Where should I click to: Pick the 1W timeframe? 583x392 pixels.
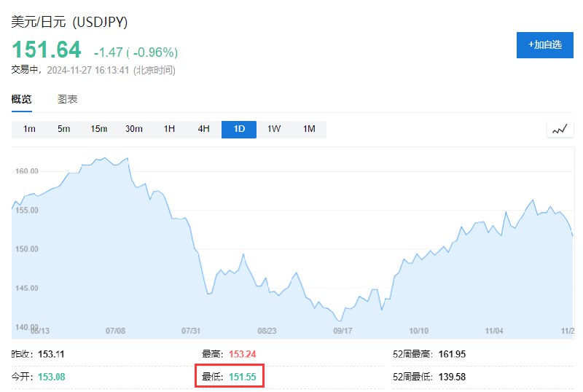[274, 129]
